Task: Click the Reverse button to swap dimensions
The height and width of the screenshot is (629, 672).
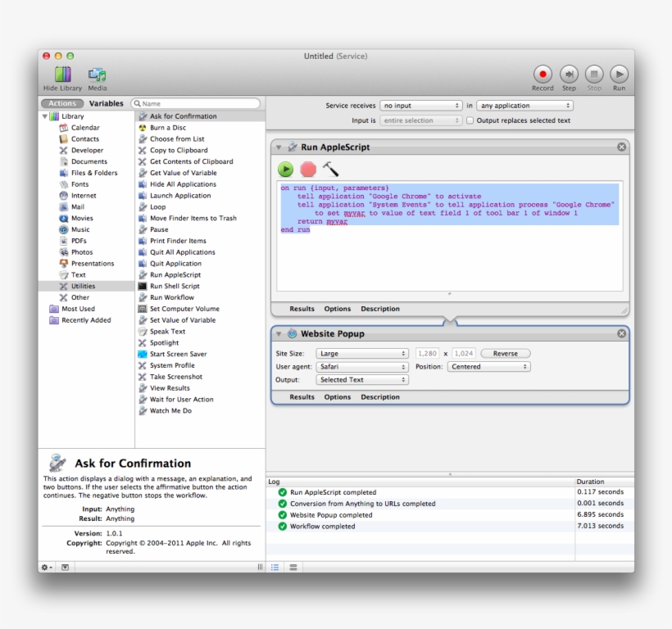Action: click(x=506, y=352)
